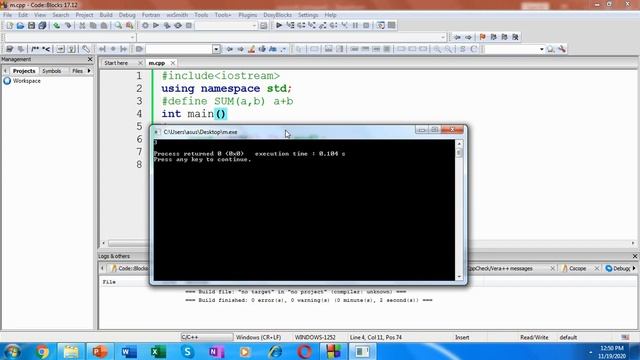The height and width of the screenshot is (360, 640).
Task: Click the Rebuild toolbar icon
Action: (x=178, y=25)
